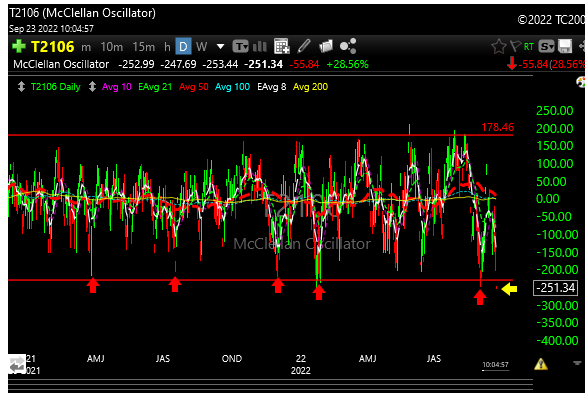Screen dimensions: 585x393
Task: Click the EAvg 21 legend label
Action: click(x=155, y=87)
